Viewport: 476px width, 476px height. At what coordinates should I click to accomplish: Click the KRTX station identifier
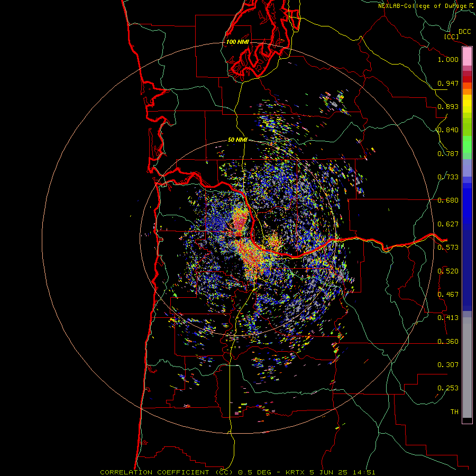(x=296, y=472)
